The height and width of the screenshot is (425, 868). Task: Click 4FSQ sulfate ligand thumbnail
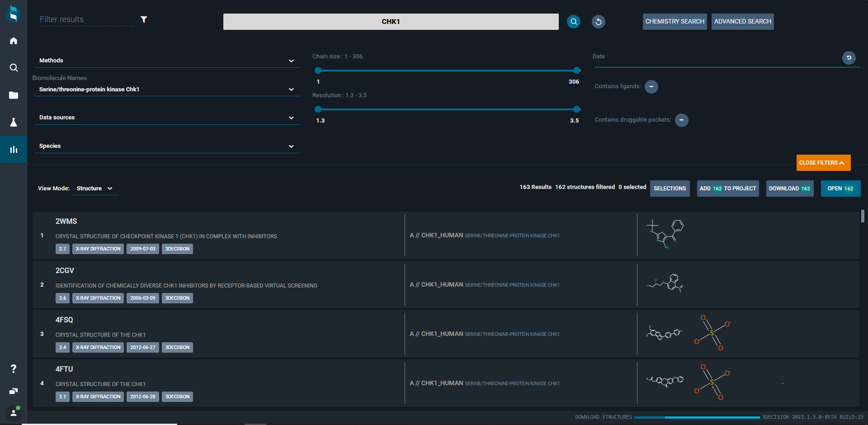click(712, 333)
